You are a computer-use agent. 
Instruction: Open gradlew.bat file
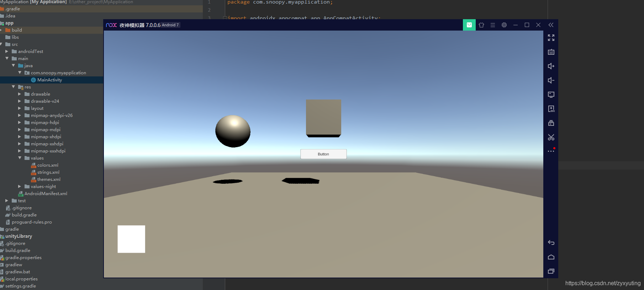point(17,272)
